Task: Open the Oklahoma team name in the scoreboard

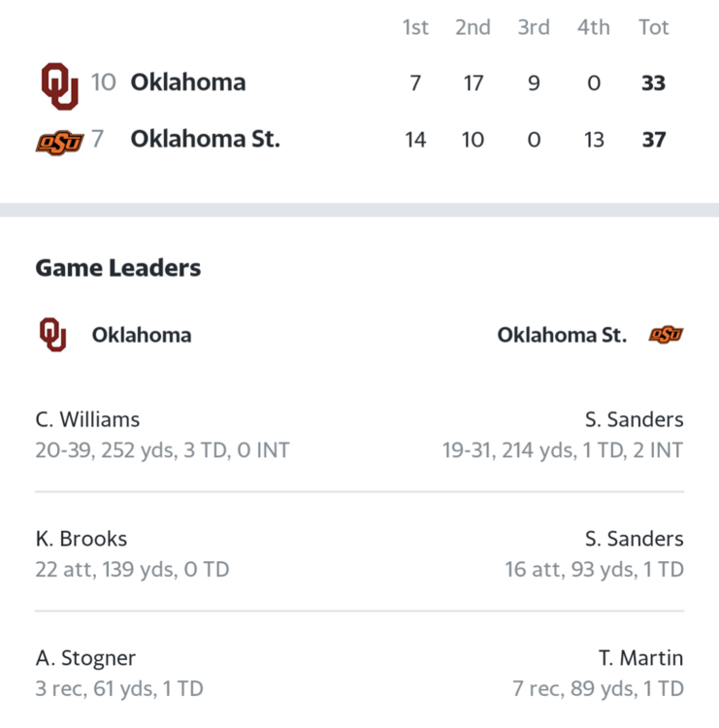Action: [x=188, y=83]
